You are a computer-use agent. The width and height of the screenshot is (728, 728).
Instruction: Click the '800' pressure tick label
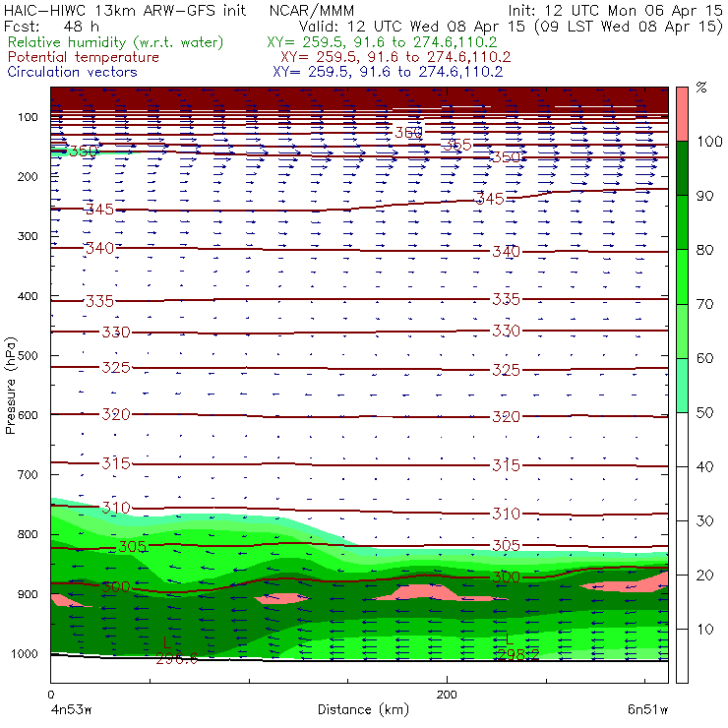point(28,534)
